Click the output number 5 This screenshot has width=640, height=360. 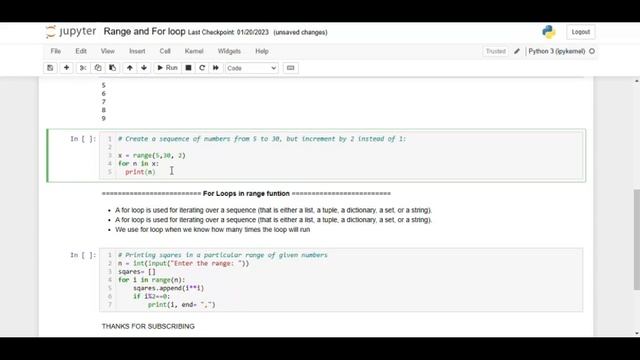pos(104,85)
